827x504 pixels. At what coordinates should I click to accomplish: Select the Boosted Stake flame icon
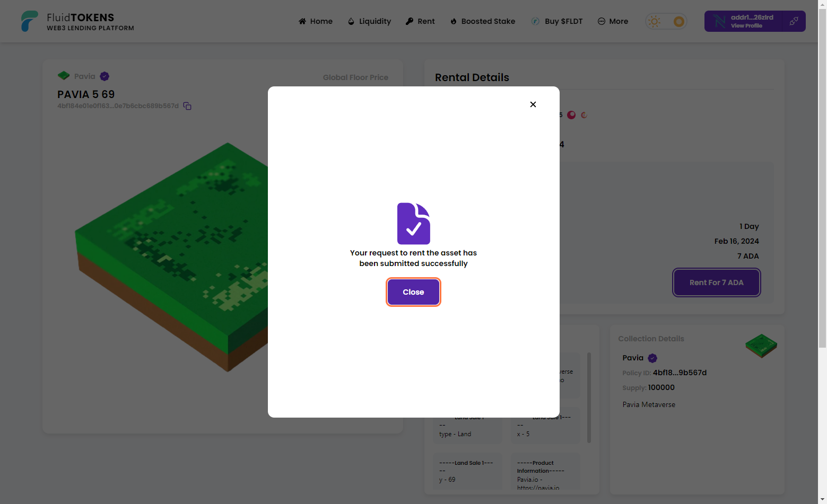453,21
